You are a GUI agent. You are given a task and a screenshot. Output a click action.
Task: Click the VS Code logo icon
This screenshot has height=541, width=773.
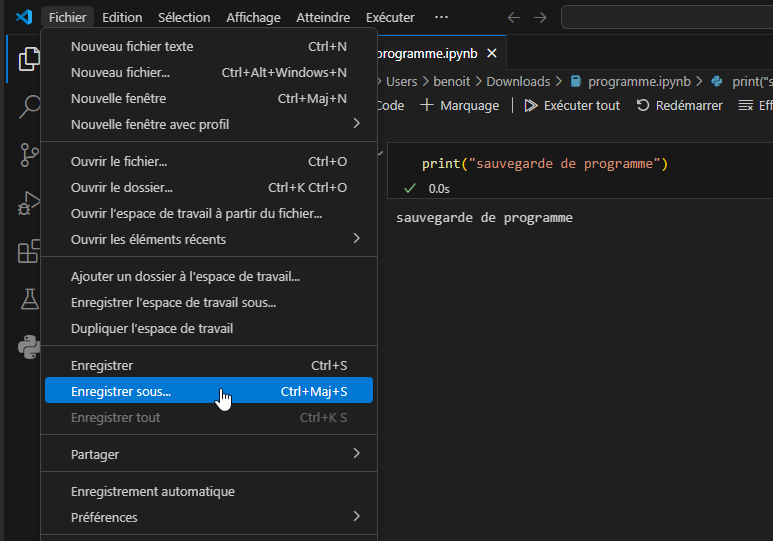[x=24, y=17]
